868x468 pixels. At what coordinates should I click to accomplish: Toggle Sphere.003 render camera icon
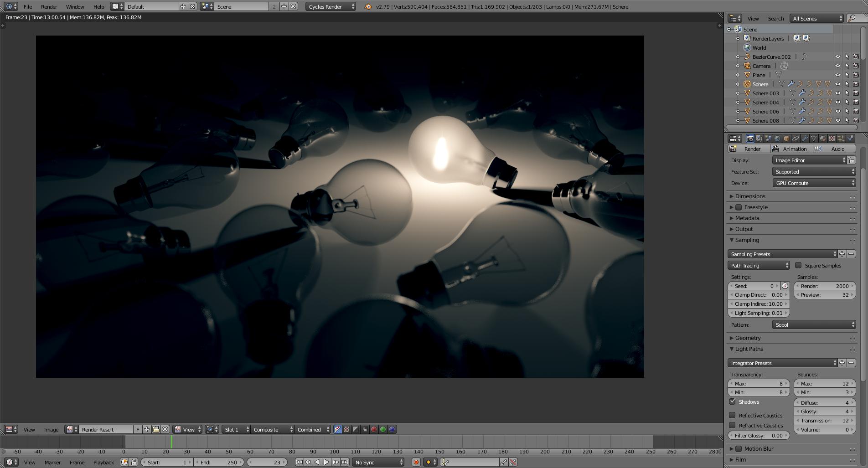856,93
